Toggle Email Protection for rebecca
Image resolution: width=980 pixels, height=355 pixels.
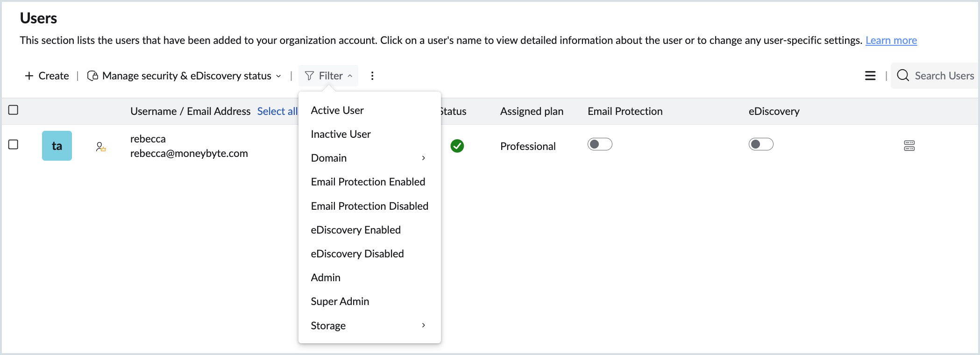coord(600,144)
